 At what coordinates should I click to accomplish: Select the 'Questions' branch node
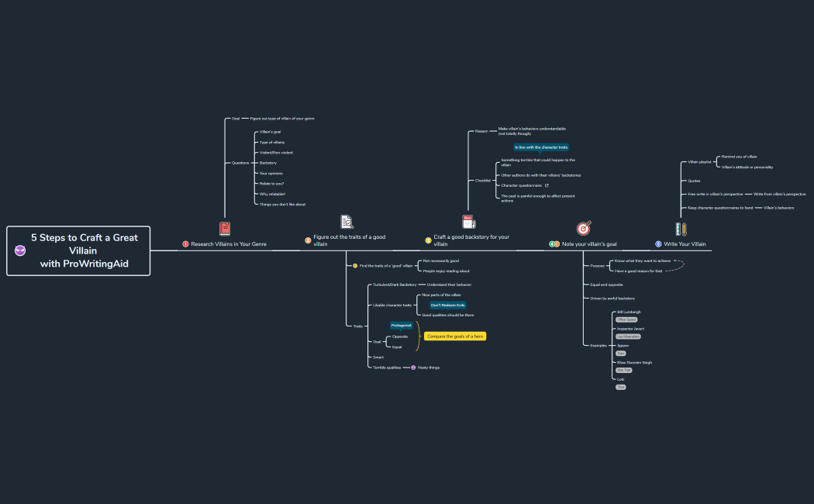(240, 163)
